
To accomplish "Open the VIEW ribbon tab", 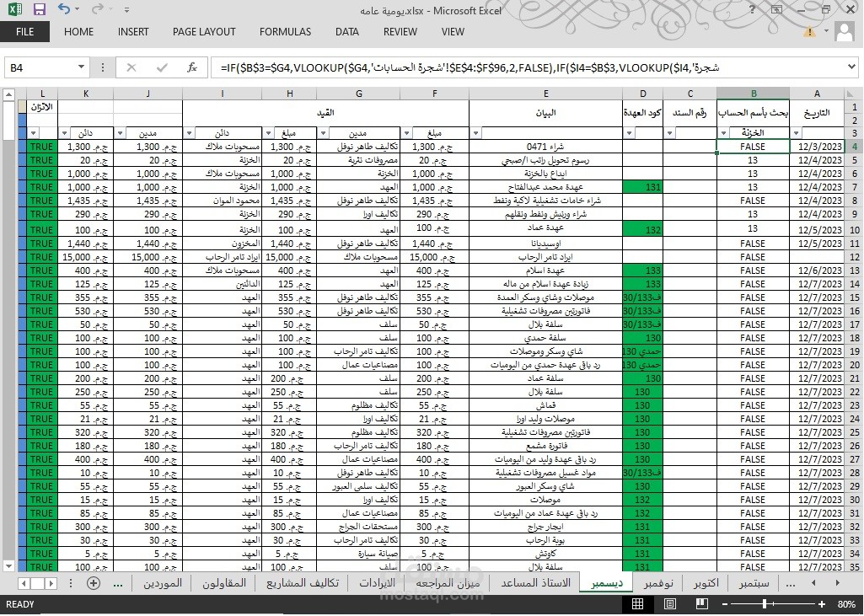I will pyautogui.click(x=453, y=32).
